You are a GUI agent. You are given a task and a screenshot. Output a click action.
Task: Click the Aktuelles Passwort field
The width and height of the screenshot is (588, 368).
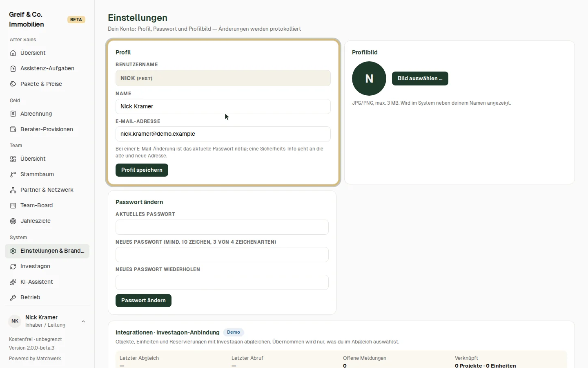tap(222, 227)
